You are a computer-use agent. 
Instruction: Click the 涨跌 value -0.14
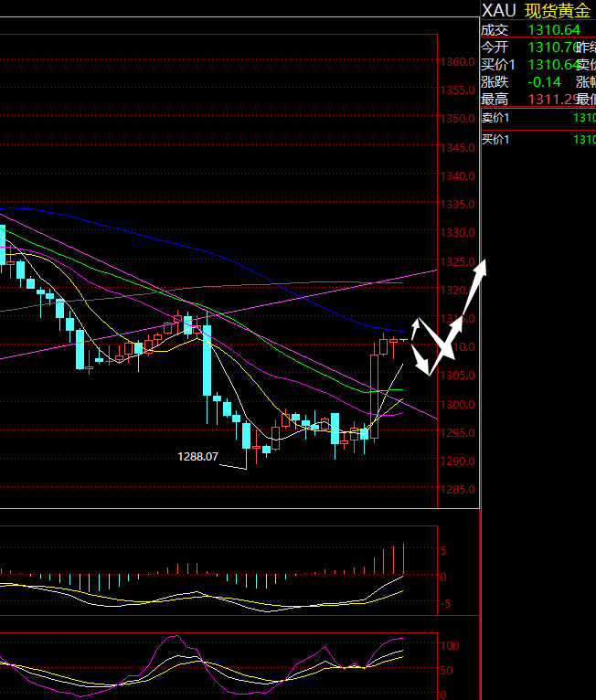point(544,82)
